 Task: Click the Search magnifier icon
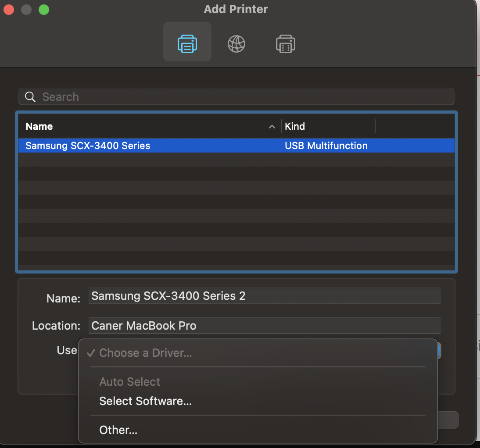(30, 96)
